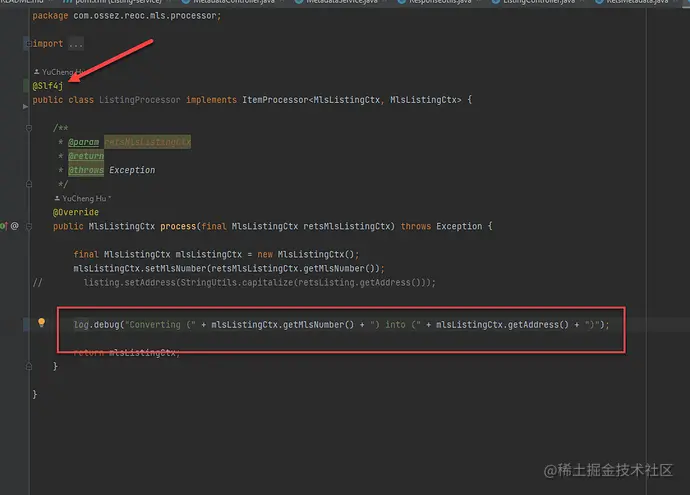Image resolution: width=690 pixels, height=495 pixels.
Task: Click getAddress() in the log.debug line
Action: coord(538,325)
